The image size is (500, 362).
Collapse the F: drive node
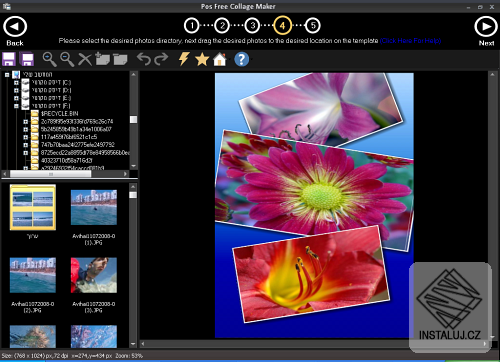pyautogui.click(x=16, y=106)
